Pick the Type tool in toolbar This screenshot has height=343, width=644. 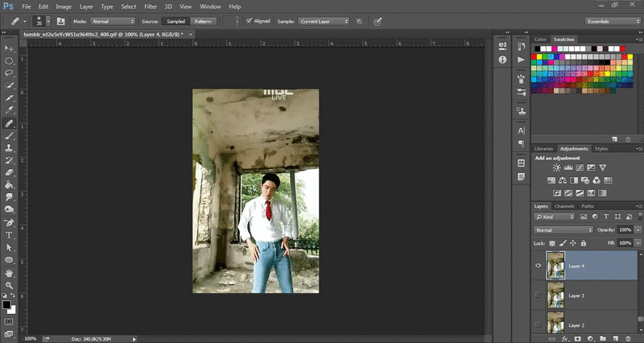point(9,235)
